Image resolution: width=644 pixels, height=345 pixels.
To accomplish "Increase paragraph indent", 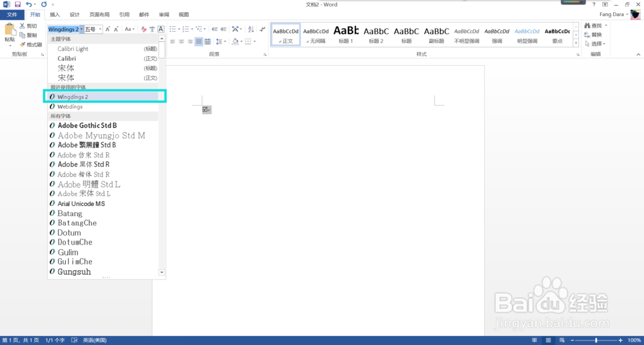I will (223, 29).
